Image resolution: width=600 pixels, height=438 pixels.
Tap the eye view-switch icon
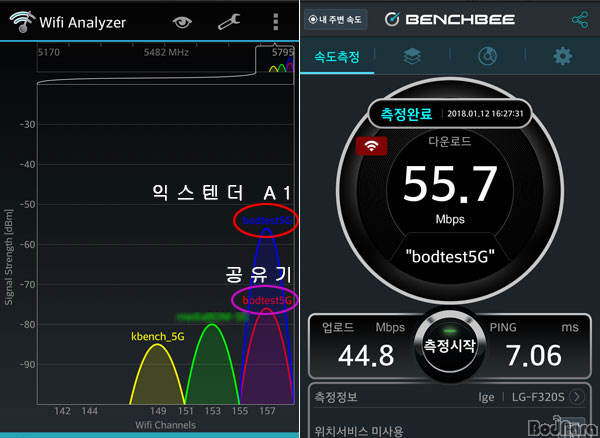point(182,22)
